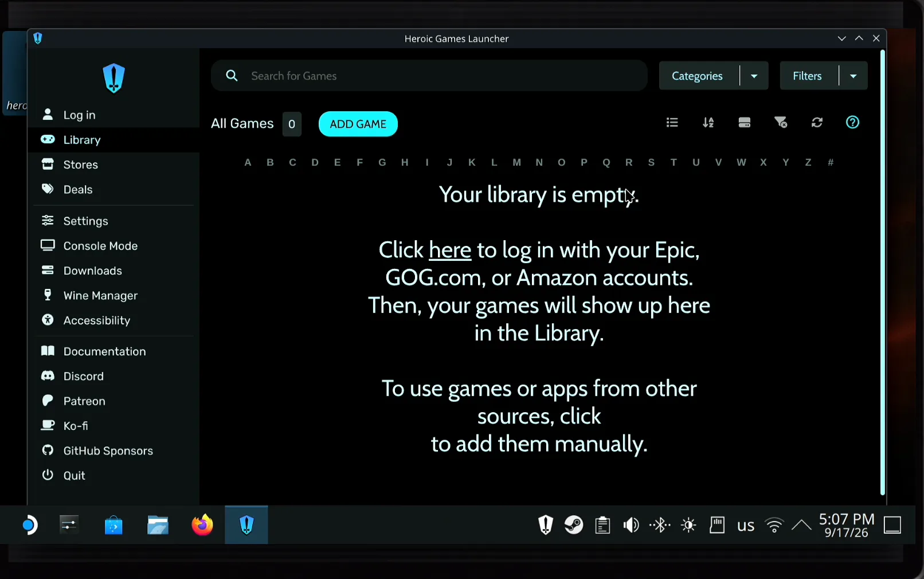Follow the 'here' login link
The width and height of the screenshot is (924, 579).
450,251
